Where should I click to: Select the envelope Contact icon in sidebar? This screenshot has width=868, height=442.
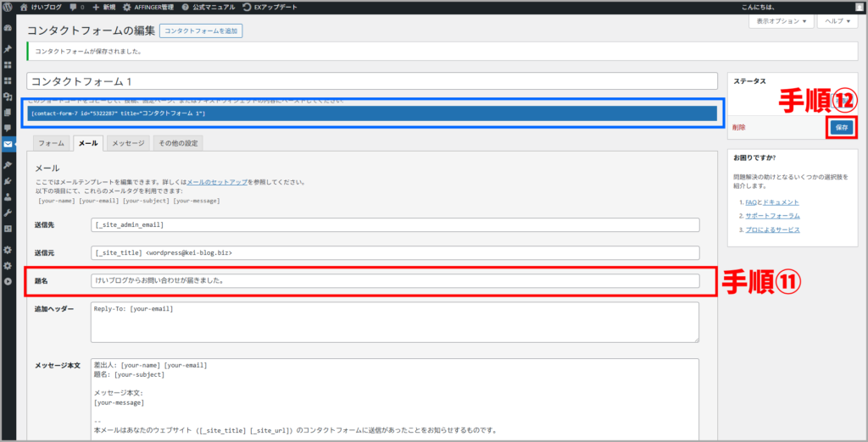pos(8,144)
